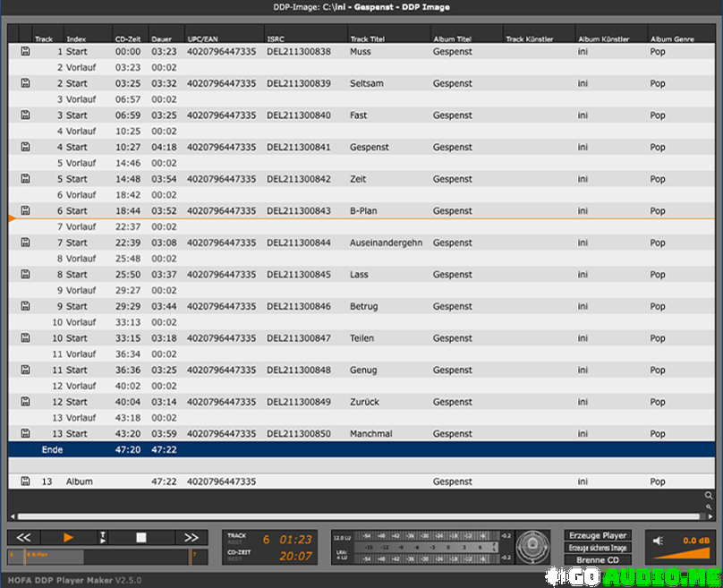Skip to next track with forward button

(191, 537)
